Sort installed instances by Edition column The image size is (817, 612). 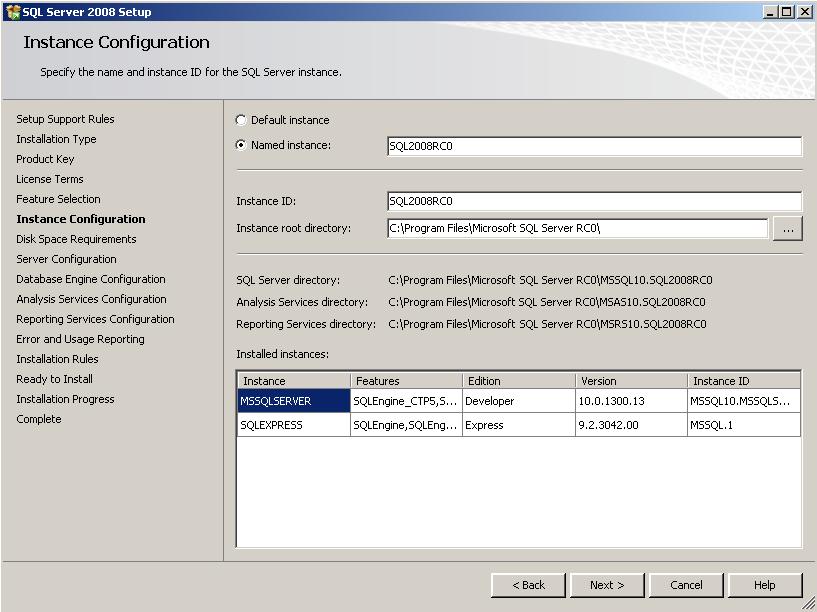(x=518, y=381)
